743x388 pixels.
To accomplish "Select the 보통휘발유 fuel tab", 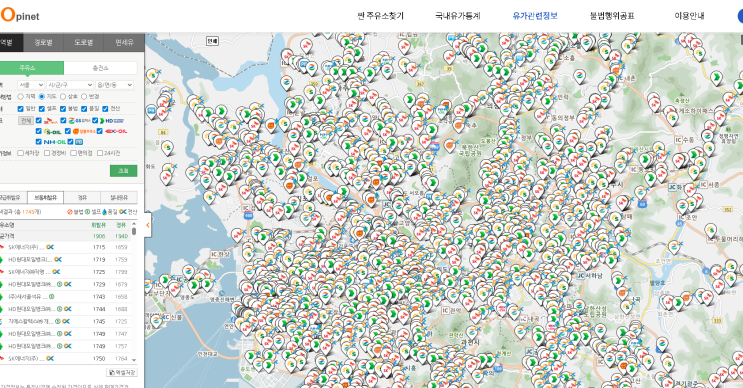I will coord(45,197).
